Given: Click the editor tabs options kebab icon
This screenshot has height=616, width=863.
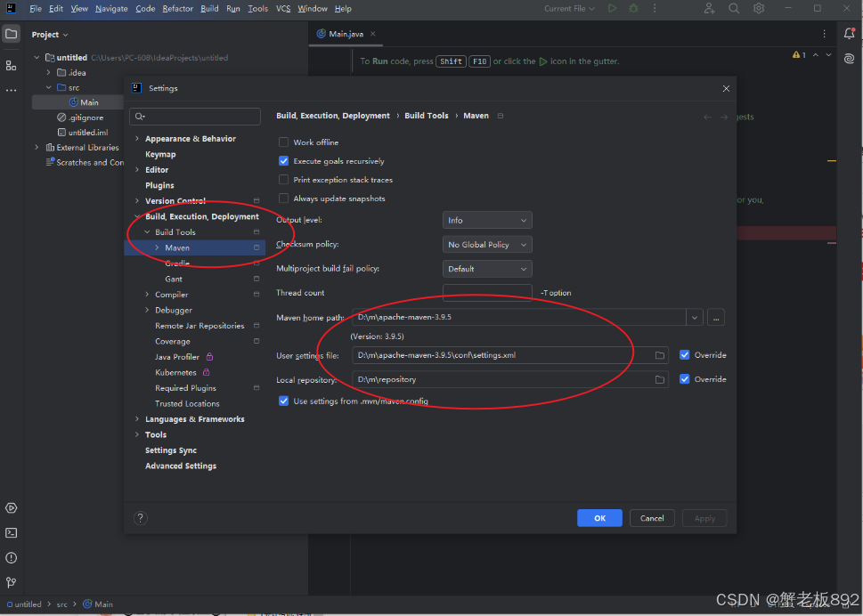Looking at the screenshot, I should 824,34.
